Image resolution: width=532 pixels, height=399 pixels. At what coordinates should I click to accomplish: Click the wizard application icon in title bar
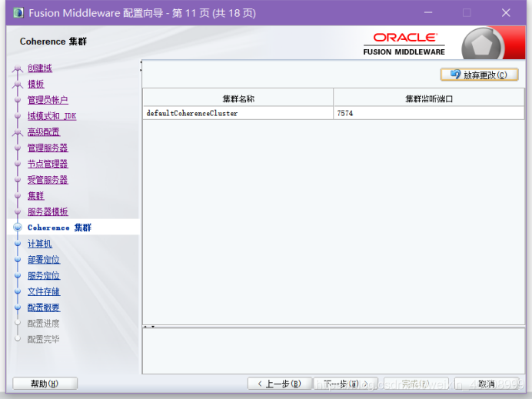18,13
